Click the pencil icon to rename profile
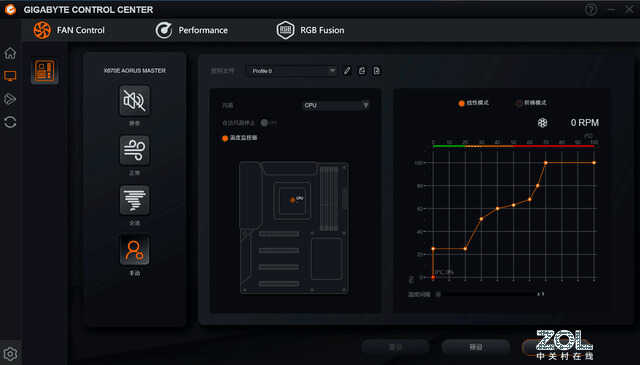The height and width of the screenshot is (365, 640). point(347,71)
